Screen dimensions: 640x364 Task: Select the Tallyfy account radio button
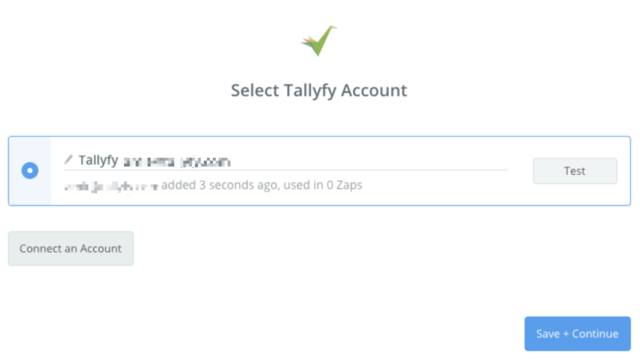(x=30, y=171)
